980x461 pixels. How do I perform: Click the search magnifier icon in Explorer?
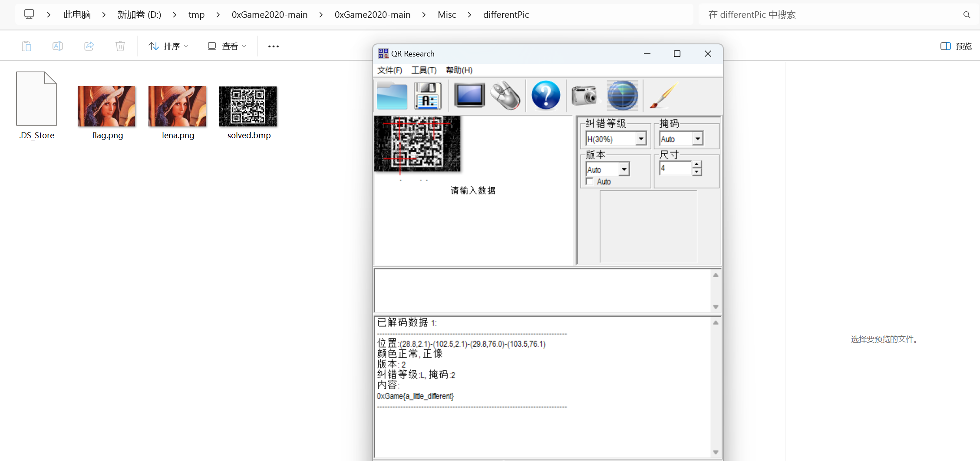pyautogui.click(x=967, y=15)
